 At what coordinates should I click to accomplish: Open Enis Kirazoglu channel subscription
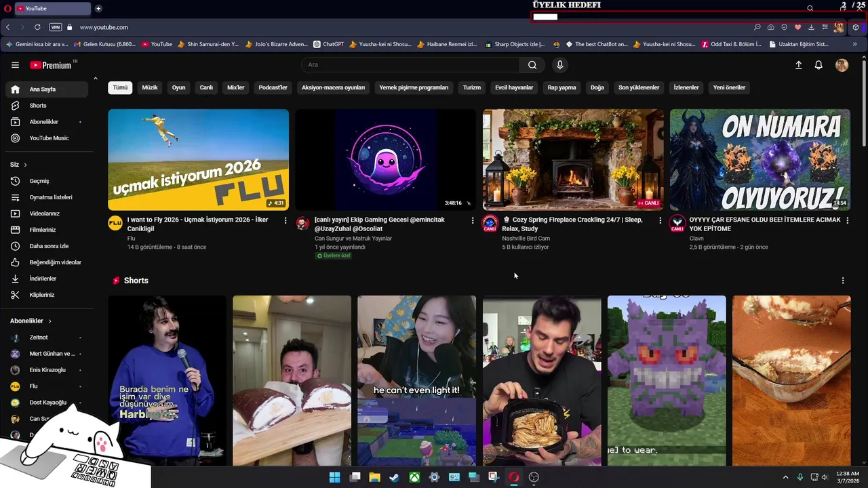[x=47, y=370]
